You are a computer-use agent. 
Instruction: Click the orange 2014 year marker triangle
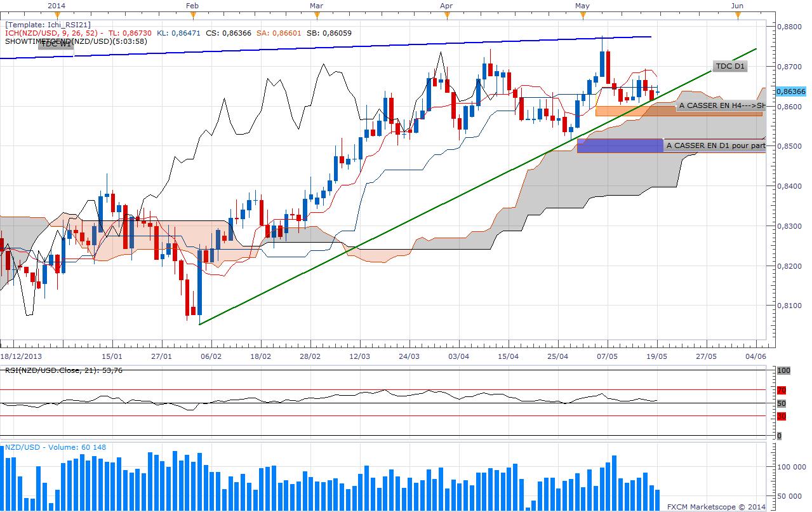57,14
